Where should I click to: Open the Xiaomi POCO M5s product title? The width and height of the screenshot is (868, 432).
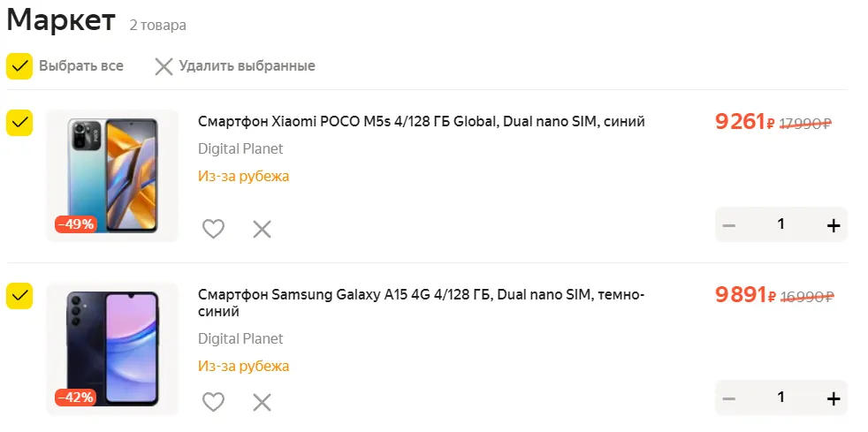(421, 122)
